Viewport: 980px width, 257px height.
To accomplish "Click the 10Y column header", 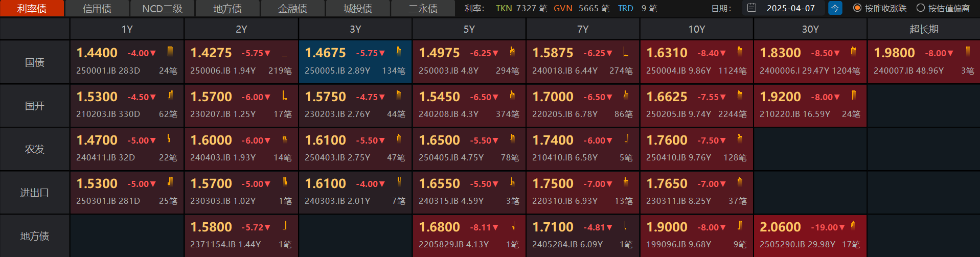I will [697, 29].
